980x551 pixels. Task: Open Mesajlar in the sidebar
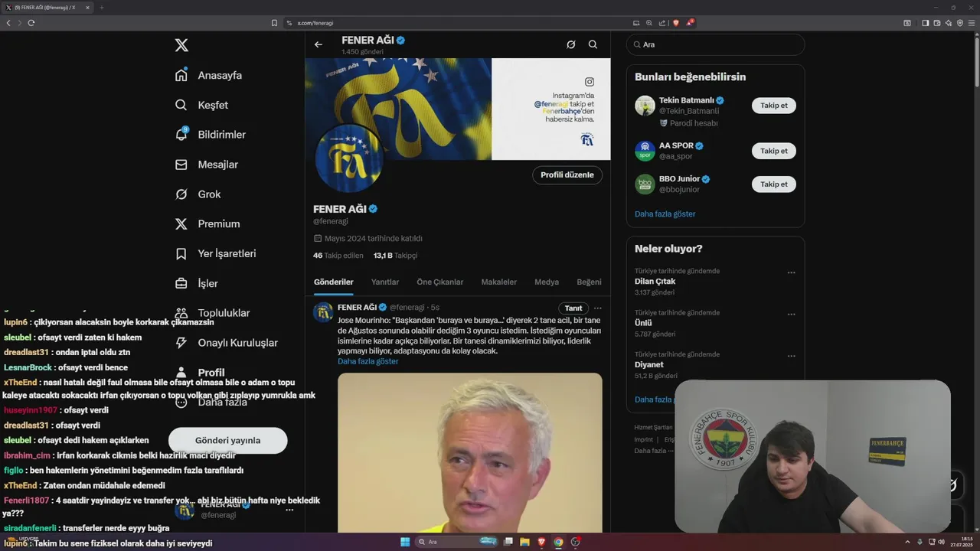[x=207, y=165]
